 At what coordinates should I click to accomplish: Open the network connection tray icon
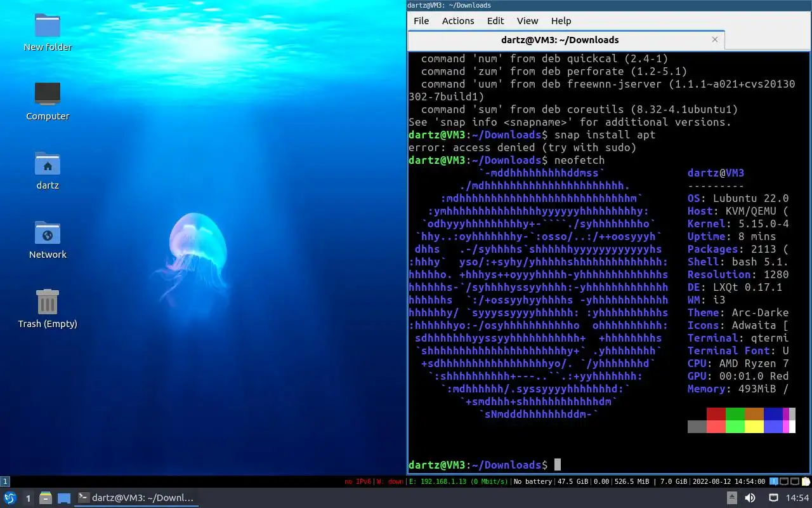773,498
